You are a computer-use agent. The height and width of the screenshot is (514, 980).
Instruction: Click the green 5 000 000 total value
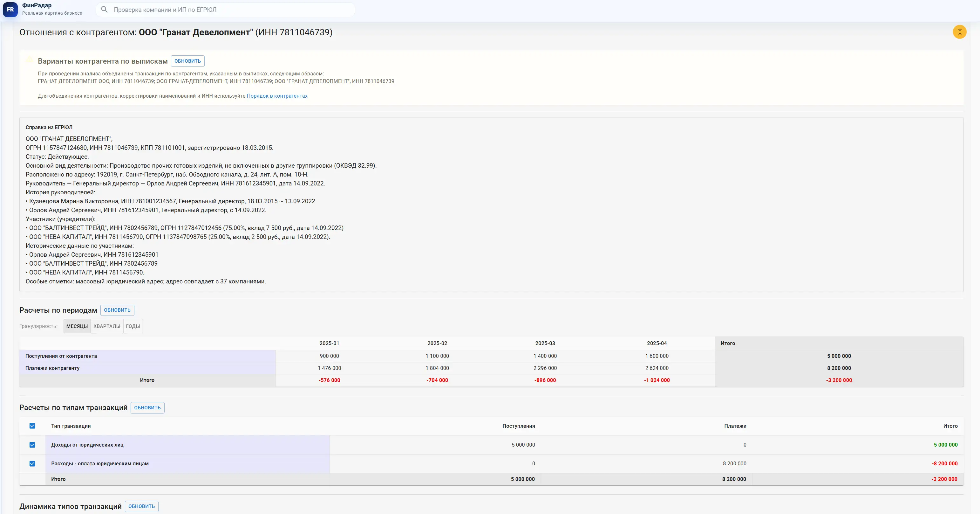click(946, 445)
